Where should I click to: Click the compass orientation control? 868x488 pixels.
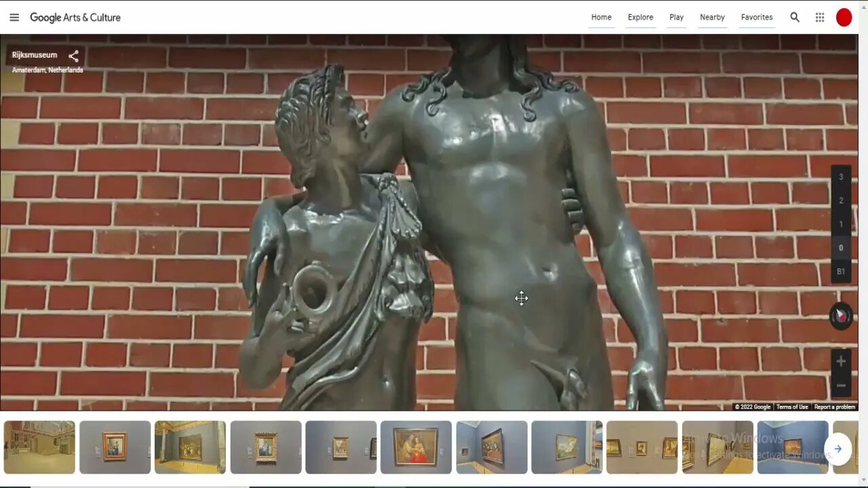841,316
